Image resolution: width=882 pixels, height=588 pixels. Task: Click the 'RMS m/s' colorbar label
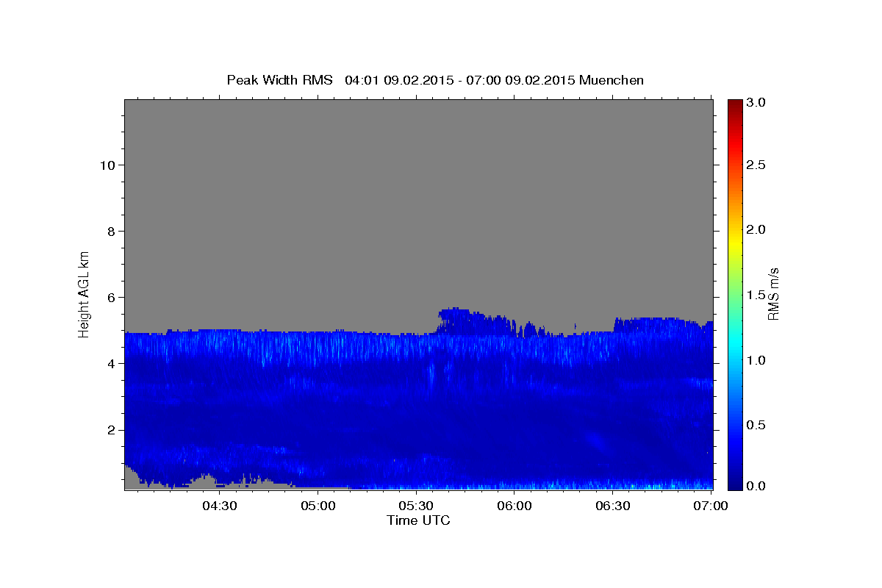click(773, 294)
